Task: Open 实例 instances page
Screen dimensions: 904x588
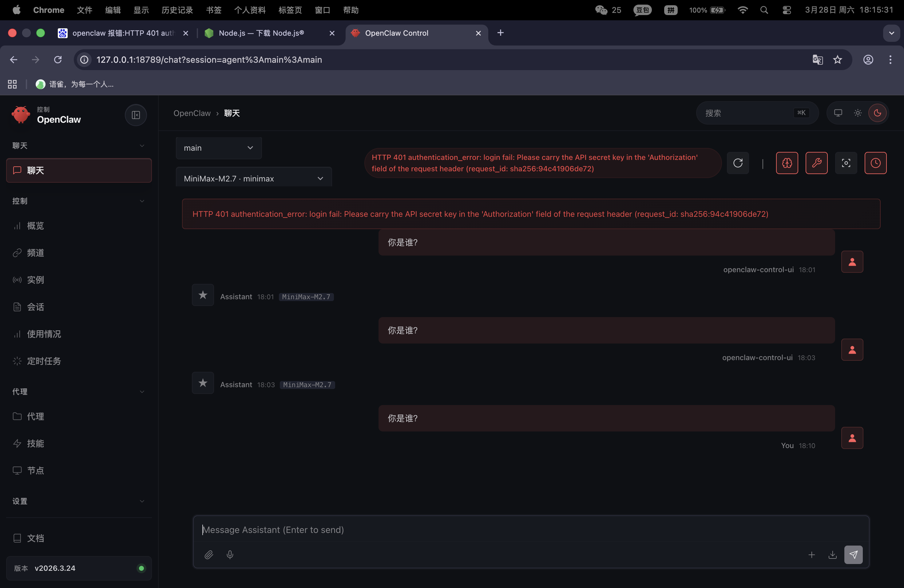Action: (79, 280)
